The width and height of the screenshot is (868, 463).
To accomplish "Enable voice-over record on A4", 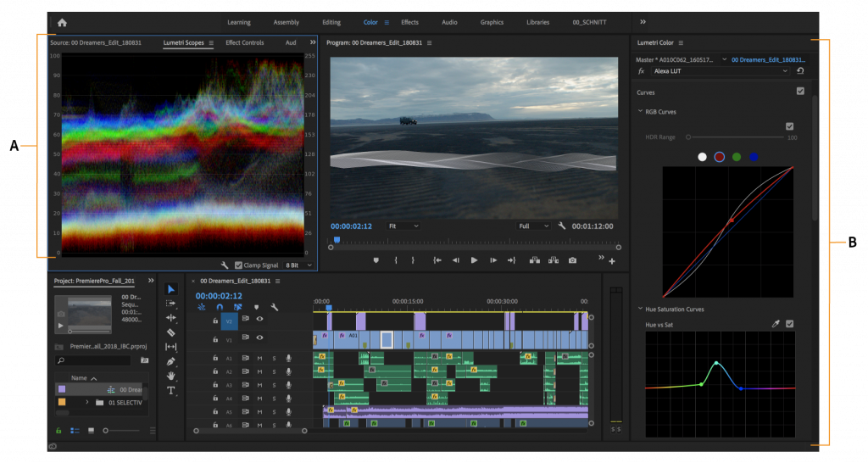I will 288,399.
